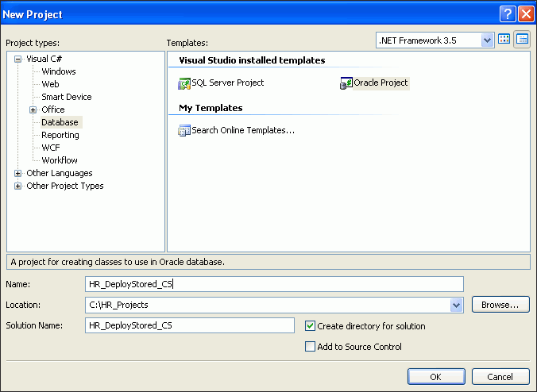This screenshot has width=537, height=392.
Task: Click the Browse... button
Action: [500, 305]
